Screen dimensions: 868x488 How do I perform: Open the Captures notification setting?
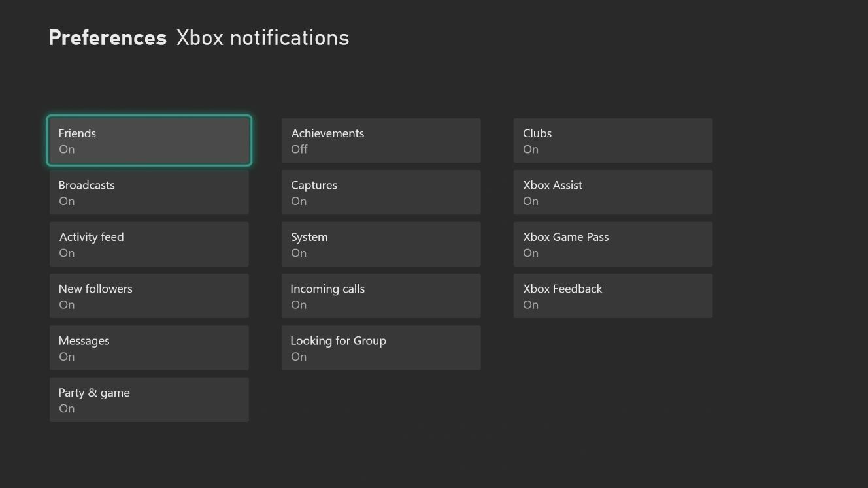point(381,192)
